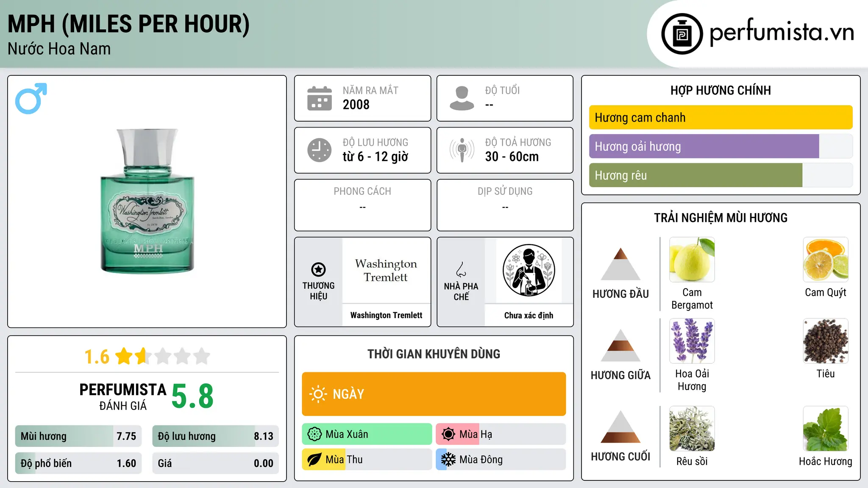This screenshot has width=868, height=488.
Task: Click the autumn leaf icon
Action: tap(314, 460)
